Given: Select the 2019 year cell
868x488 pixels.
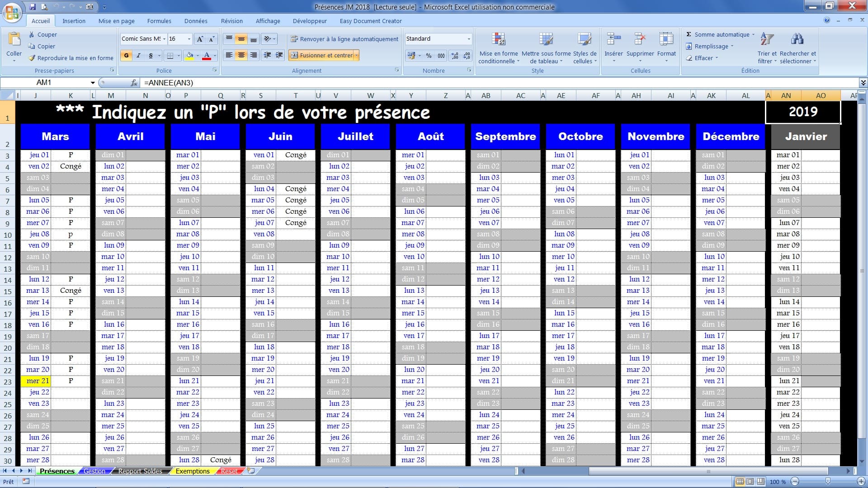Looking at the screenshot, I should 803,112.
